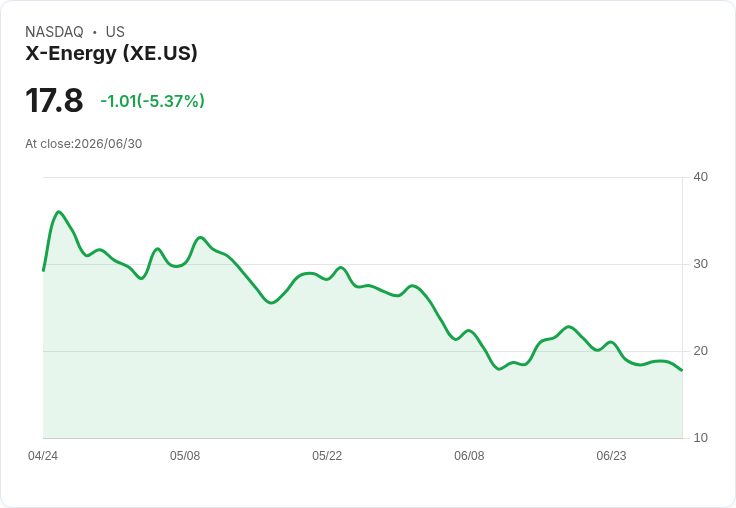
Task: Click the US market label
Action: 115,32
